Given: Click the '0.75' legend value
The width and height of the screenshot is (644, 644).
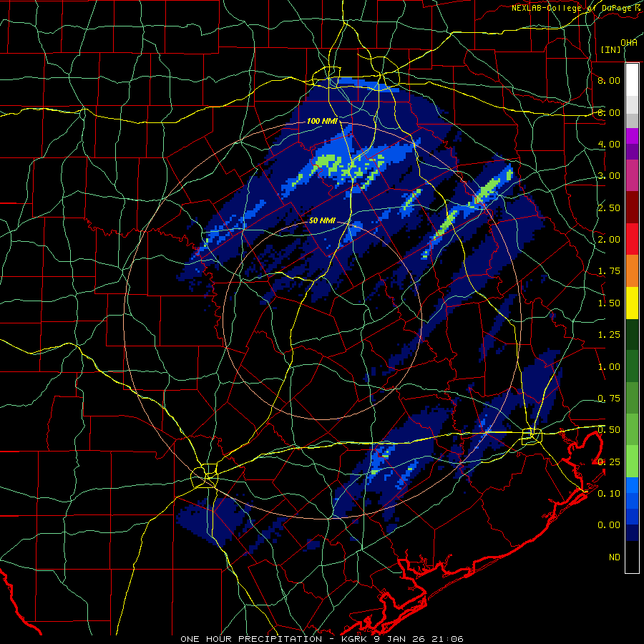Looking at the screenshot, I should (609, 399).
